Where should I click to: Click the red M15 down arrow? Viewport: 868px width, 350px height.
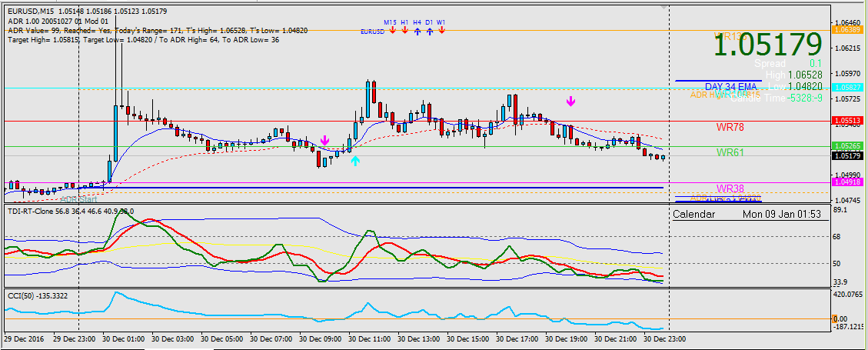pos(392,31)
